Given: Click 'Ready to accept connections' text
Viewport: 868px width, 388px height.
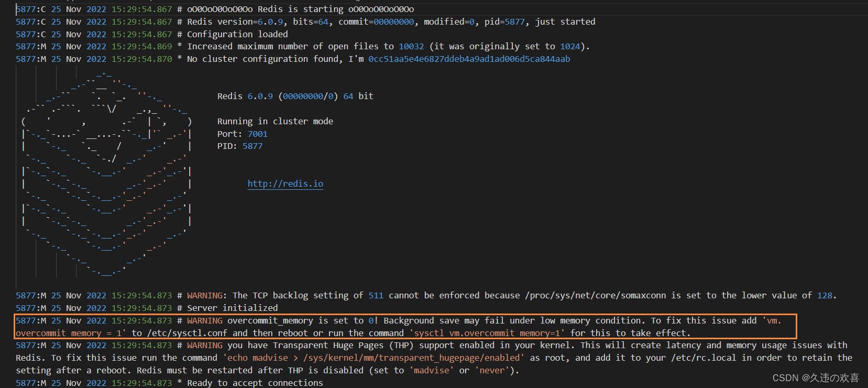Looking at the screenshot, I should (255, 383).
